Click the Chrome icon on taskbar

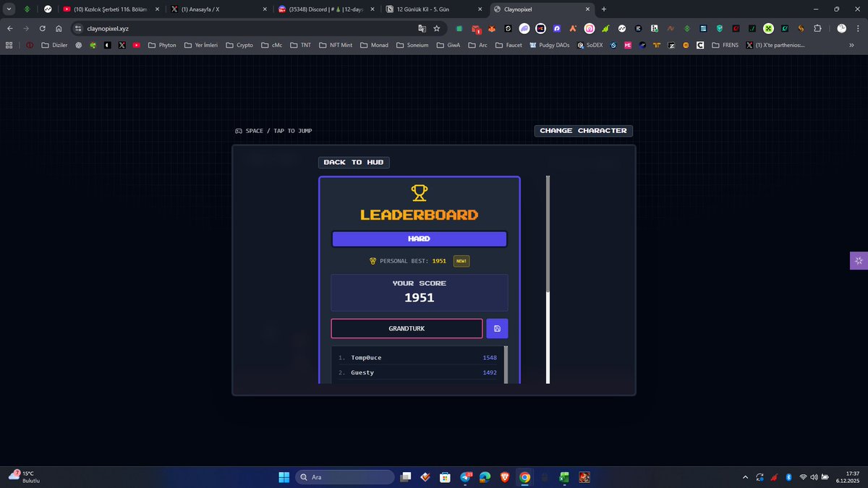click(x=524, y=477)
